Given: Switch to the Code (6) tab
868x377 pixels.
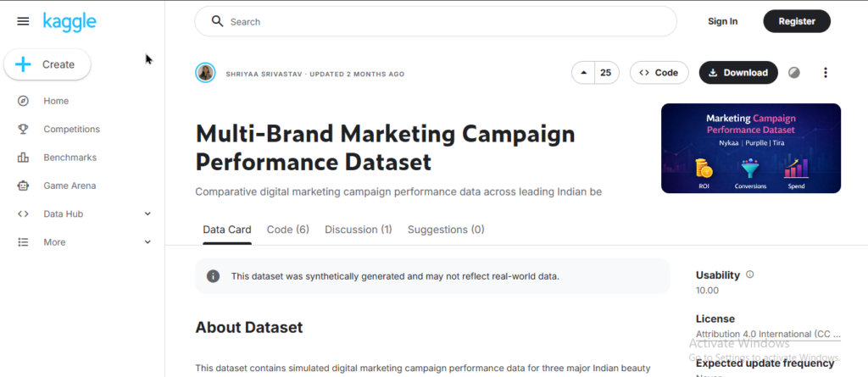Looking at the screenshot, I should (x=287, y=230).
